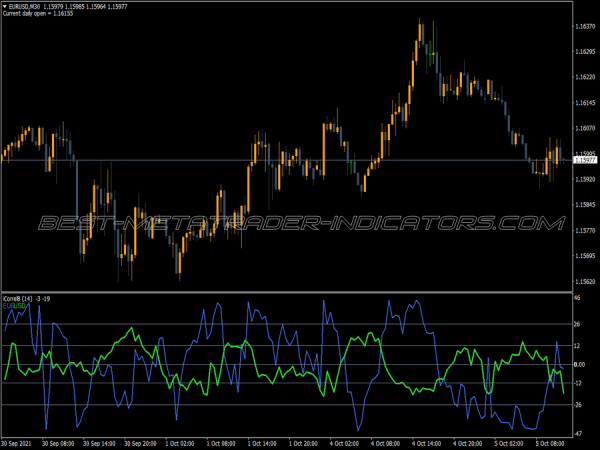Click the 5 Oct 02:00 time label
Image resolution: width=600 pixels, height=450 pixels.
(x=509, y=443)
